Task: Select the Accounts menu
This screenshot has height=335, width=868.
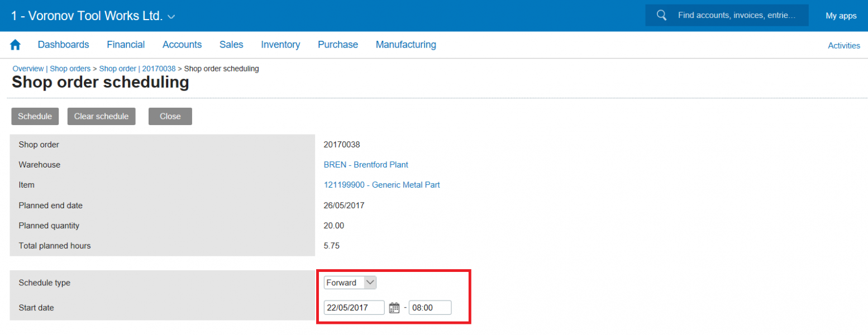Action: [x=182, y=45]
